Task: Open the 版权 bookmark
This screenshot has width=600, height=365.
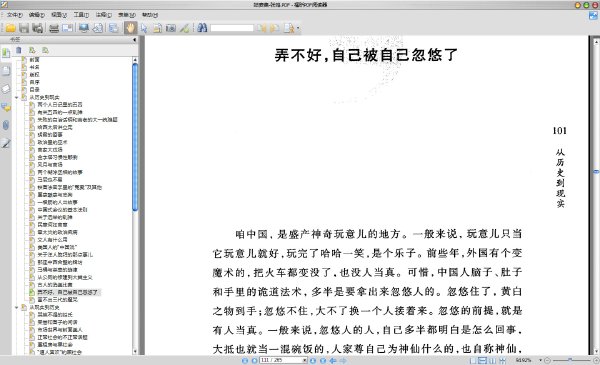Action: 34,75
